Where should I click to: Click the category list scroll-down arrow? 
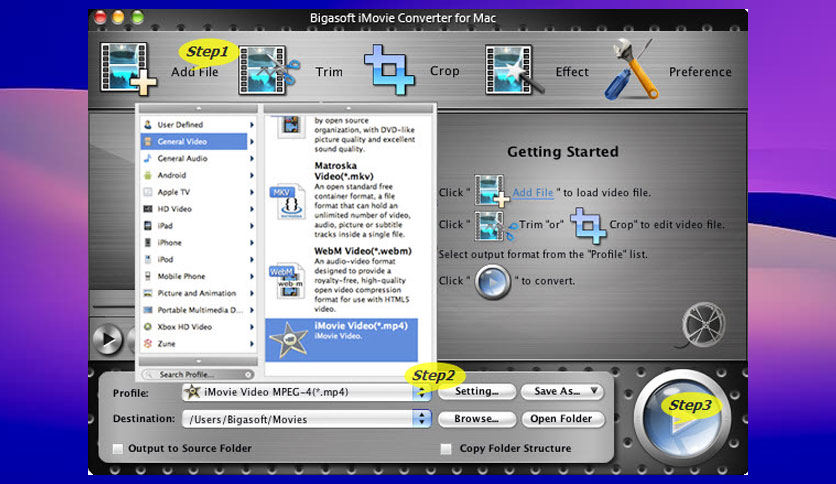click(198, 361)
